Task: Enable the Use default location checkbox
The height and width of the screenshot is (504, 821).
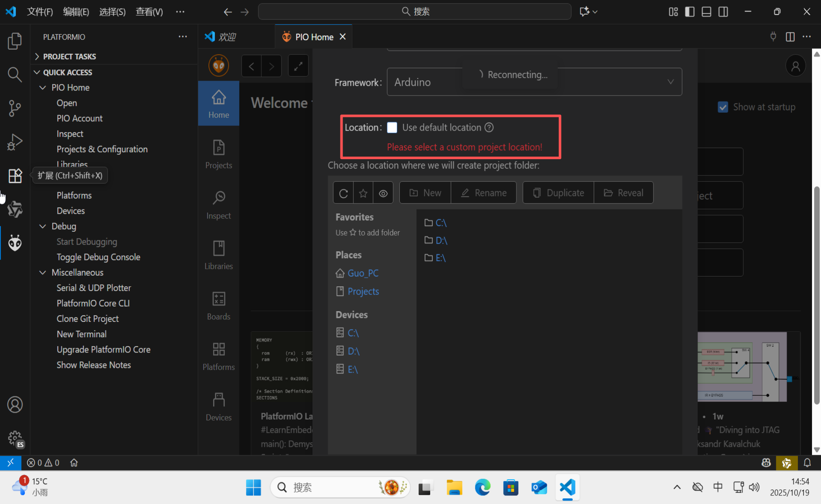Action: [392, 127]
